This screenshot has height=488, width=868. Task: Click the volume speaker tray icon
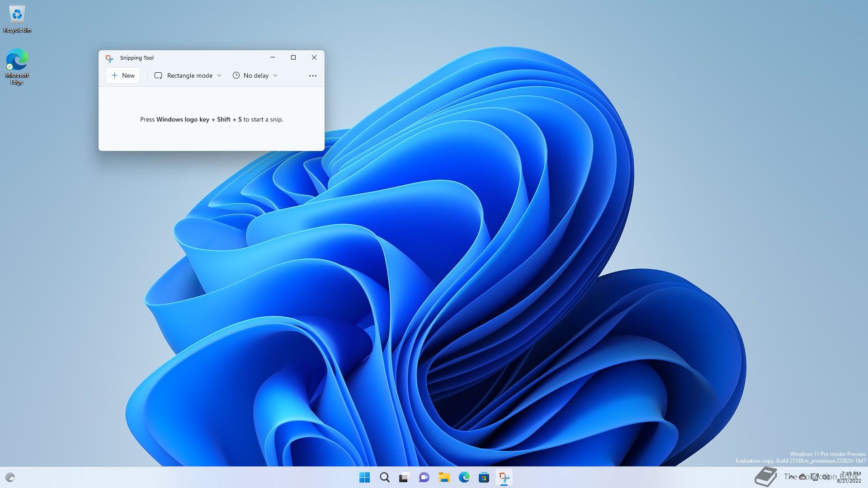point(826,477)
